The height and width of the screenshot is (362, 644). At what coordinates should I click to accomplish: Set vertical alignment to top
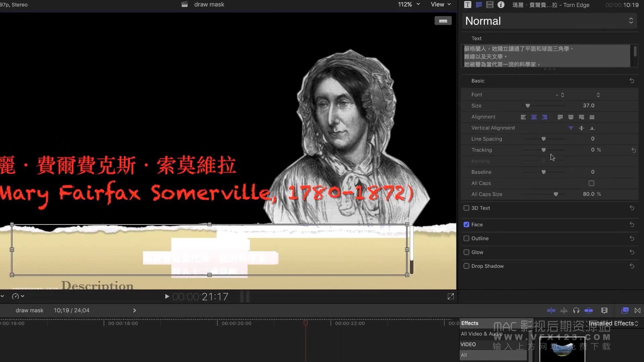click(571, 128)
